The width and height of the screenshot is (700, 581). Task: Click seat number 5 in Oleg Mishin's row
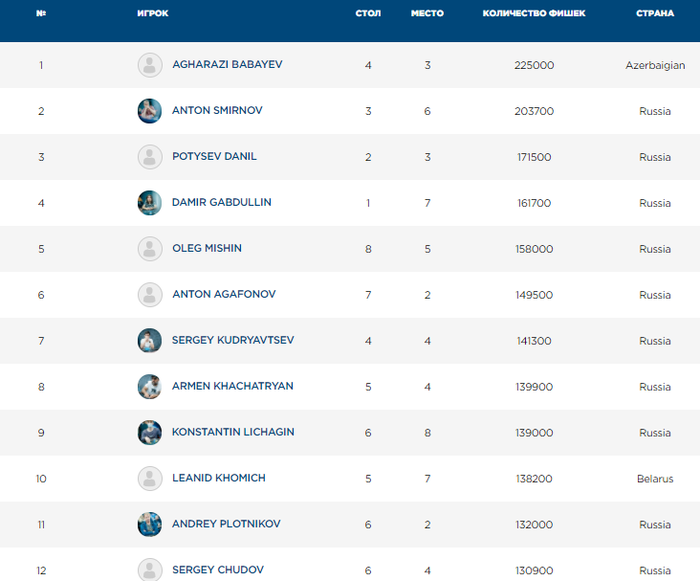pyautogui.click(x=427, y=249)
